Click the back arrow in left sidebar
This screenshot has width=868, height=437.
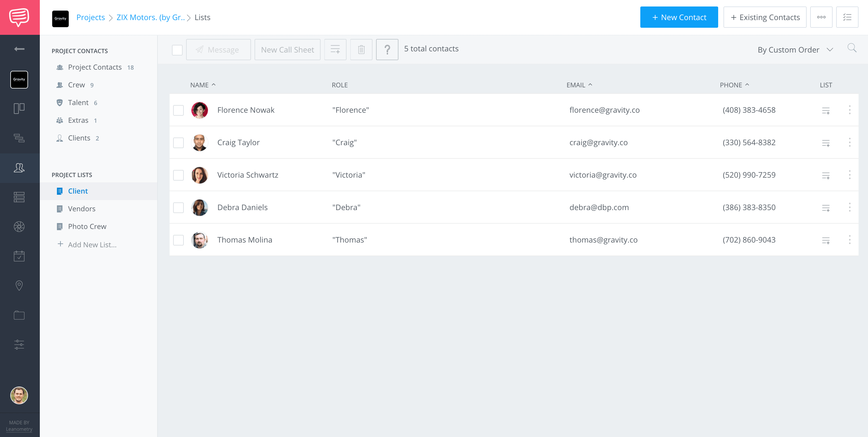pos(19,49)
